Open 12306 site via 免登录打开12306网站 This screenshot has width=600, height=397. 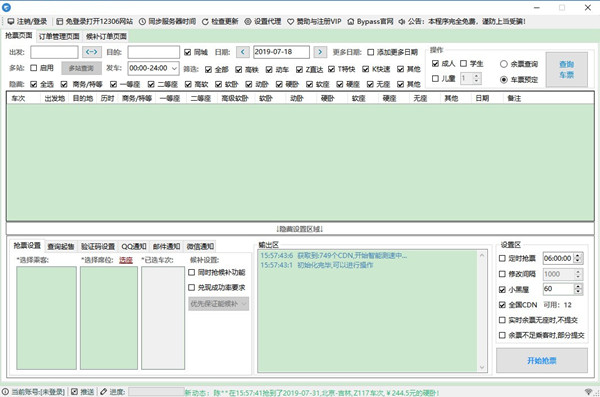tap(95, 21)
